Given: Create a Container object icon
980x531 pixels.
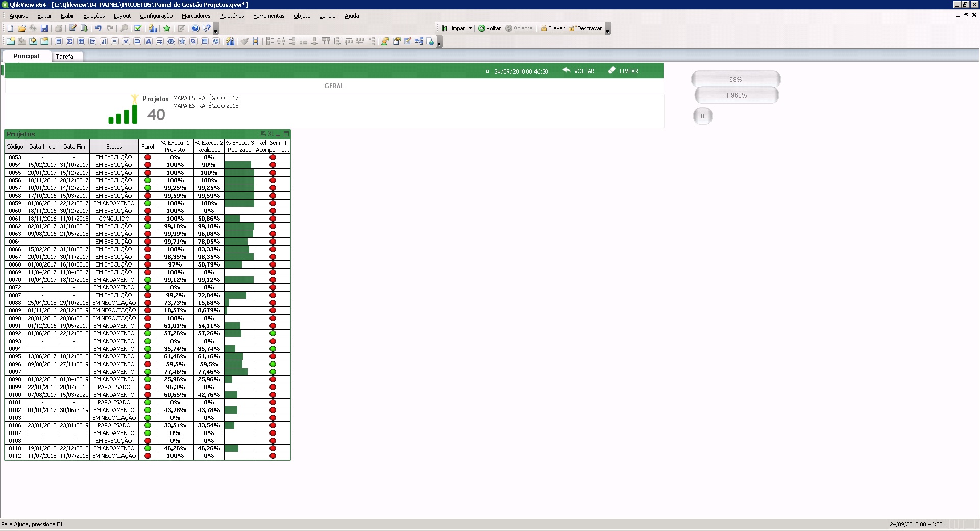Looking at the screenshot, I should point(205,41).
